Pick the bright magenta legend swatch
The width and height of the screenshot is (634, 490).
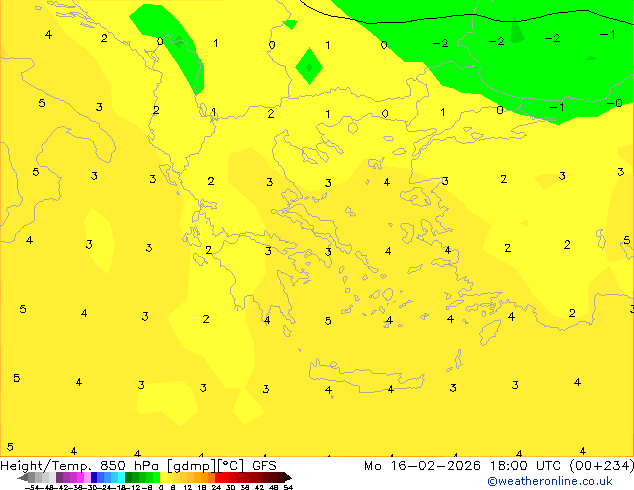(x=80, y=477)
